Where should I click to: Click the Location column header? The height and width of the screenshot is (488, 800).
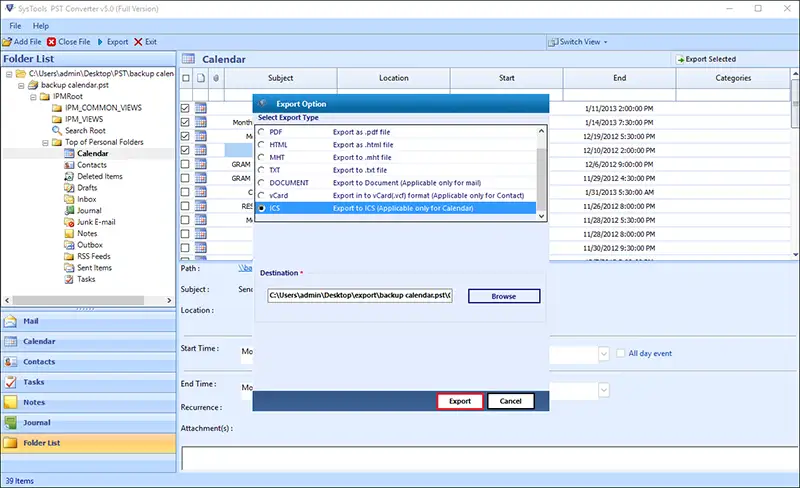[x=393, y=78]
